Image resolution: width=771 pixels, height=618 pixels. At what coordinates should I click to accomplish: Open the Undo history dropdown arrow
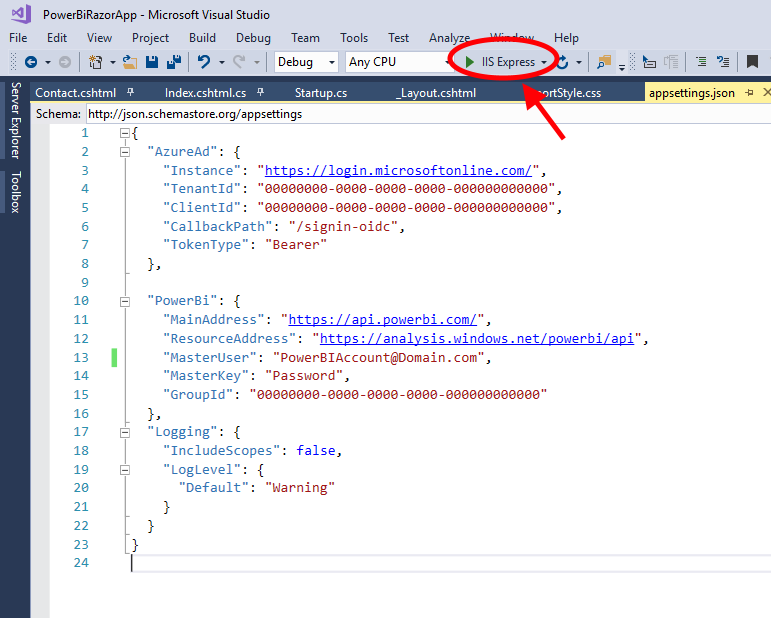click(x=222, y=62)
